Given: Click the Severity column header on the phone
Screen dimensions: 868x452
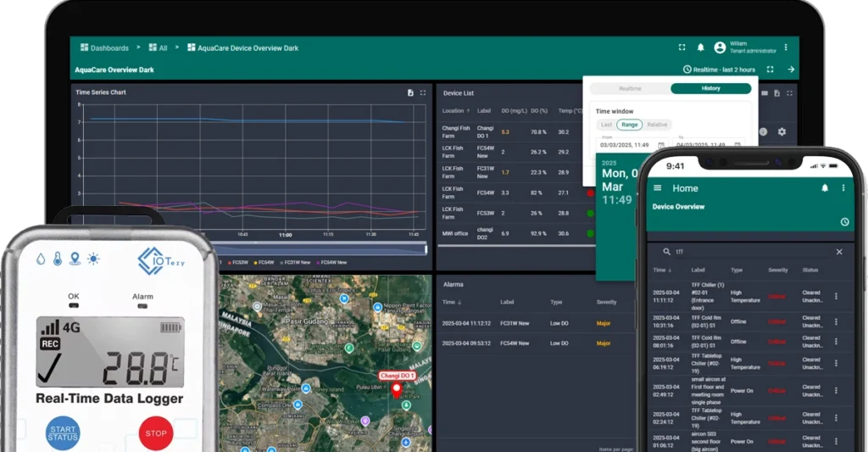Looking at the screenshot, I should click(778, 271).
